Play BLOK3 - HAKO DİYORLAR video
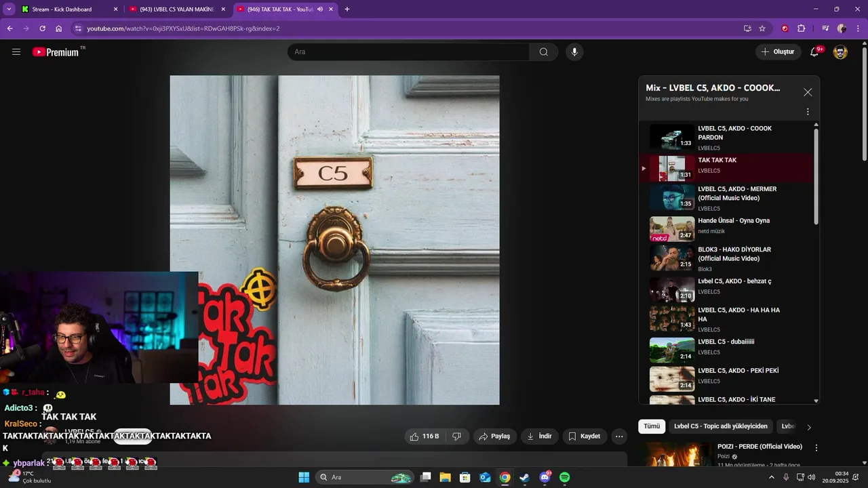868x488 pixels. coord(728,258)
